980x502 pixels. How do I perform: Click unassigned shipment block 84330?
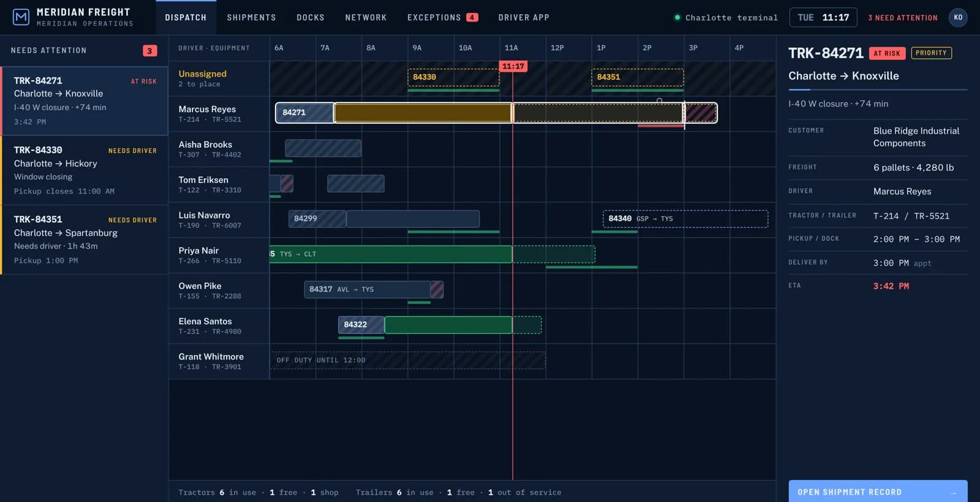(454, 77)
